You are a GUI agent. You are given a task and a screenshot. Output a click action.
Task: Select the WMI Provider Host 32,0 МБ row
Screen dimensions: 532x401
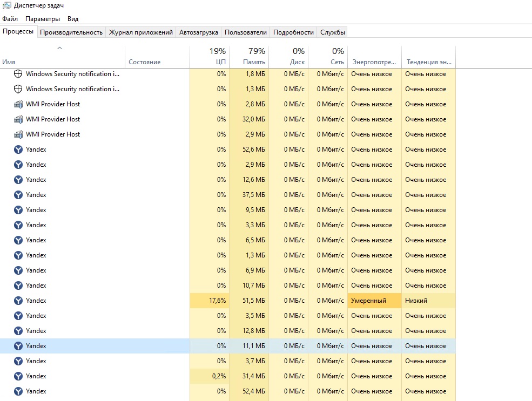coord(228,119)
